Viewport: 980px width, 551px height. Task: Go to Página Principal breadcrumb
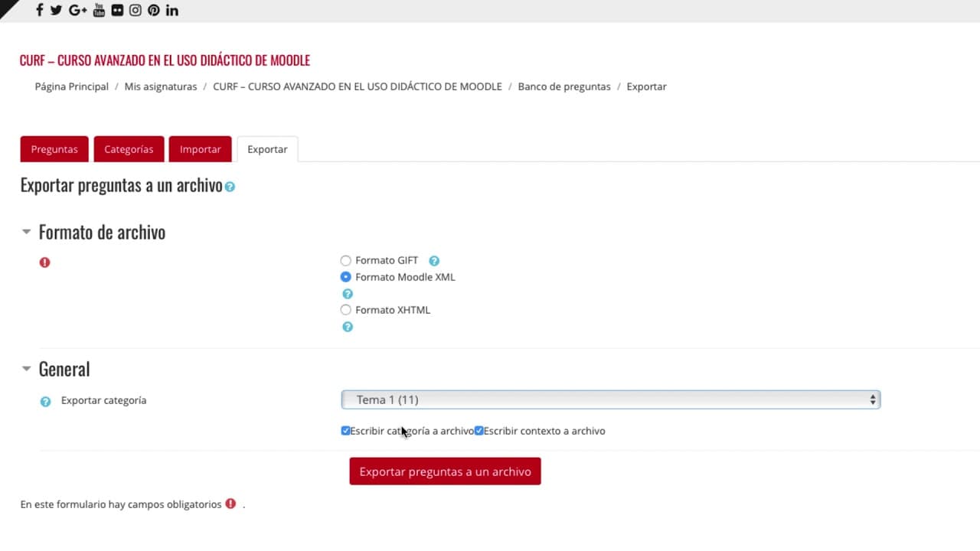point(72,86)
